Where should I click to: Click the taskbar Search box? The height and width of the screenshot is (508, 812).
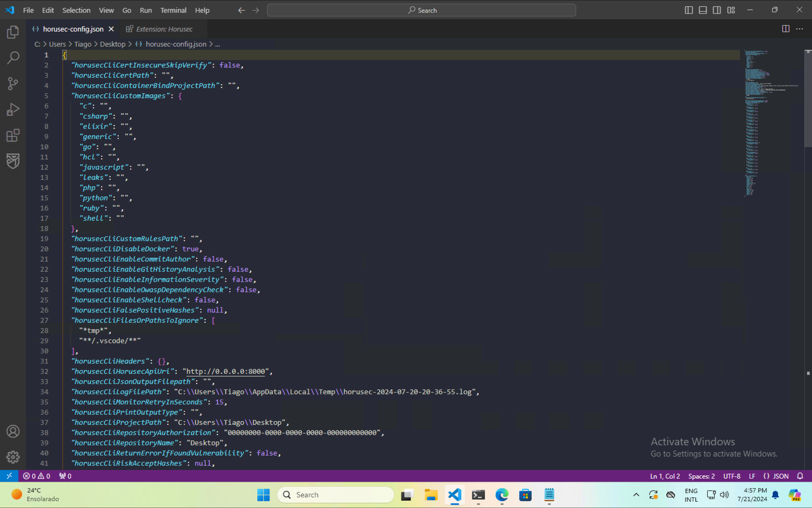[x=336, y=495]
